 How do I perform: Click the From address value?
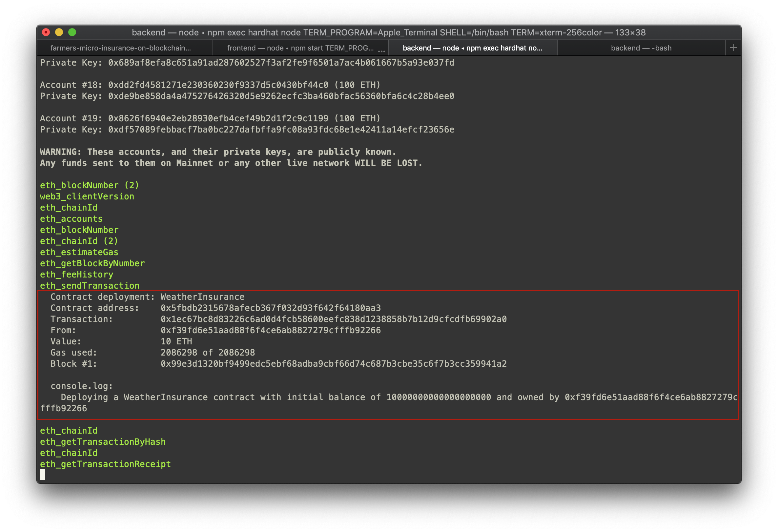pyautogui.click(x=271, y=330)
